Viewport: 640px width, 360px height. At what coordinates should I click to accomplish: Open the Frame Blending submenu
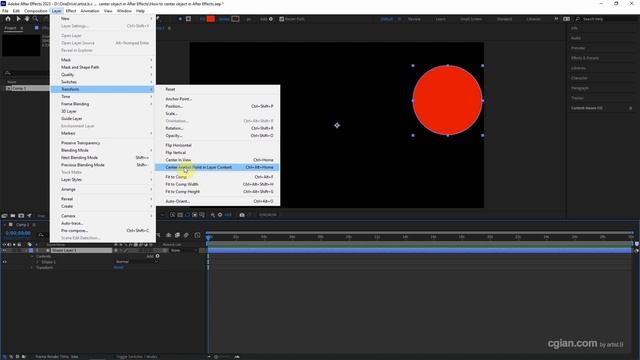click(103, 104)
